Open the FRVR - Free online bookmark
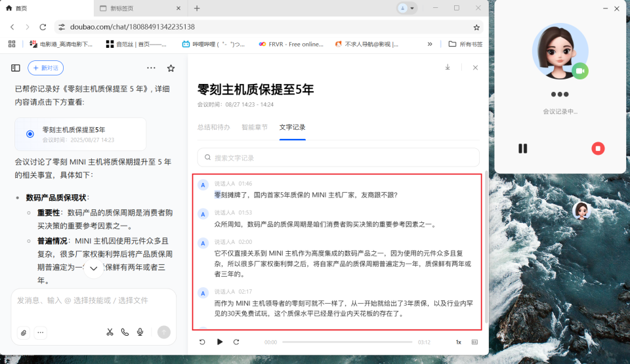The height and width of the screenshot is (364, 630). click(x=291, y=44)
